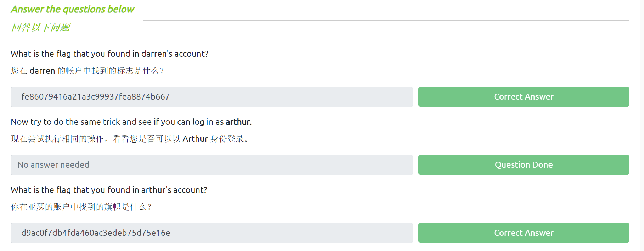Screen dimensions: 644x251
Task: Click the English question about darren's account
Action: click(x=109, y=54)
